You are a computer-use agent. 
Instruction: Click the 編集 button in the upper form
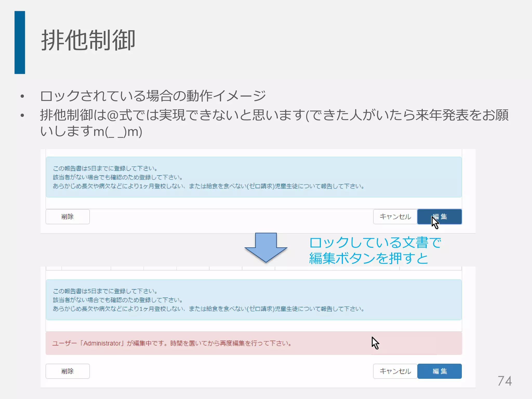click(440, 217)
